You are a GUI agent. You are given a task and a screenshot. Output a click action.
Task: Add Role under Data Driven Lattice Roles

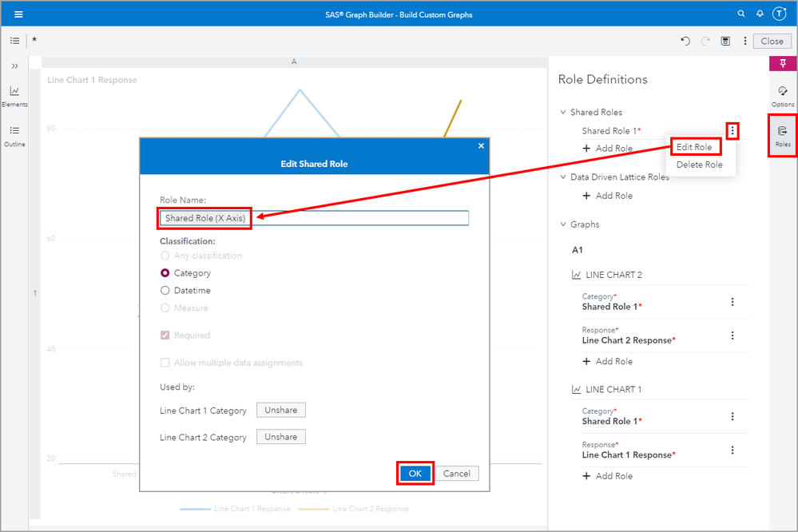click(x=608, y=196)
